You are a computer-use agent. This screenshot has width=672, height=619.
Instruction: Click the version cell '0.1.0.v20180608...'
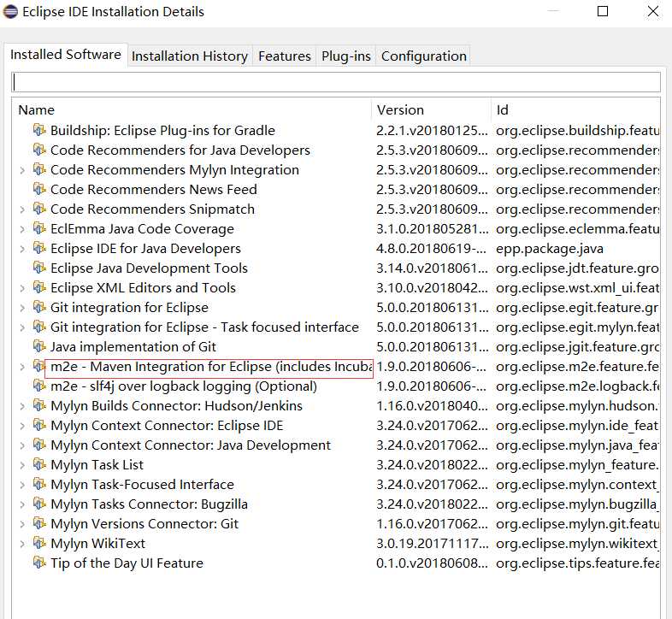pos(432,563)
